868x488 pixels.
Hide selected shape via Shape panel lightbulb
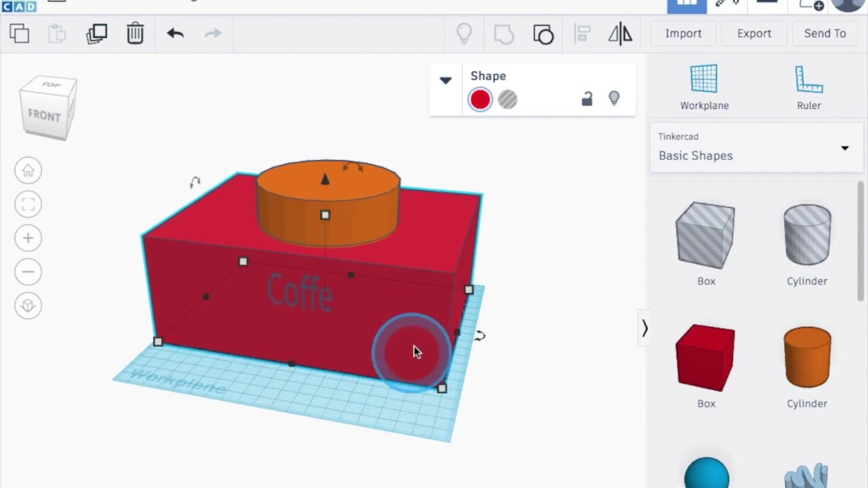click(x=614, y=99)
